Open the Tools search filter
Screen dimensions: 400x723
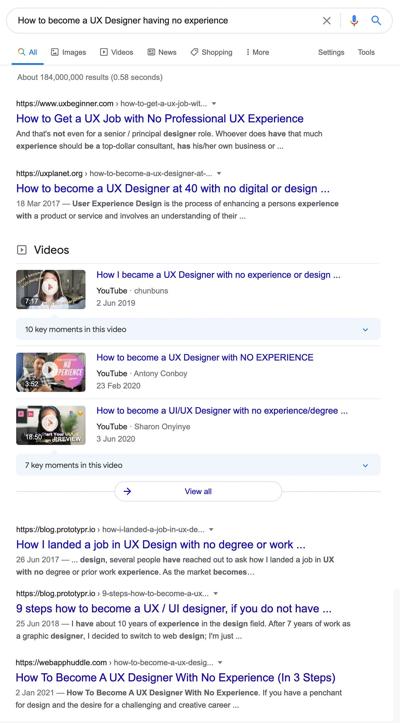click(366, 52)
